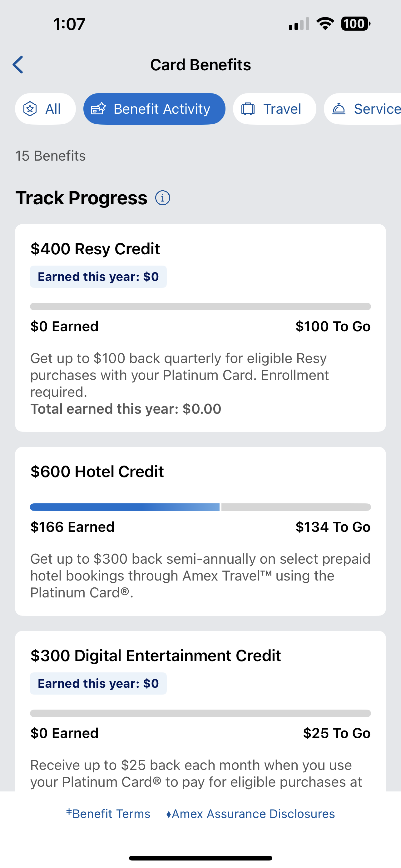Select the Benefit Activity filter
Screen dimensions: 401x868
tap(155, 109)
